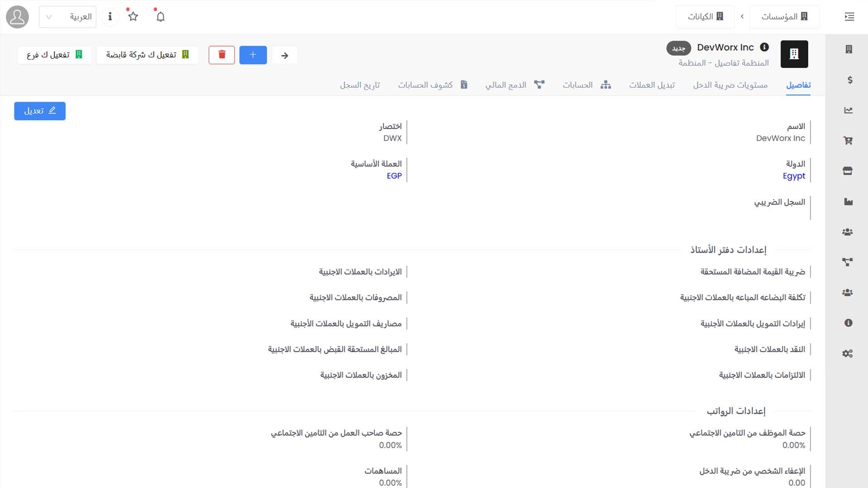Select the storefront sales icon in the sidebar
Viewport: 868px width, 488px height.
849,171
